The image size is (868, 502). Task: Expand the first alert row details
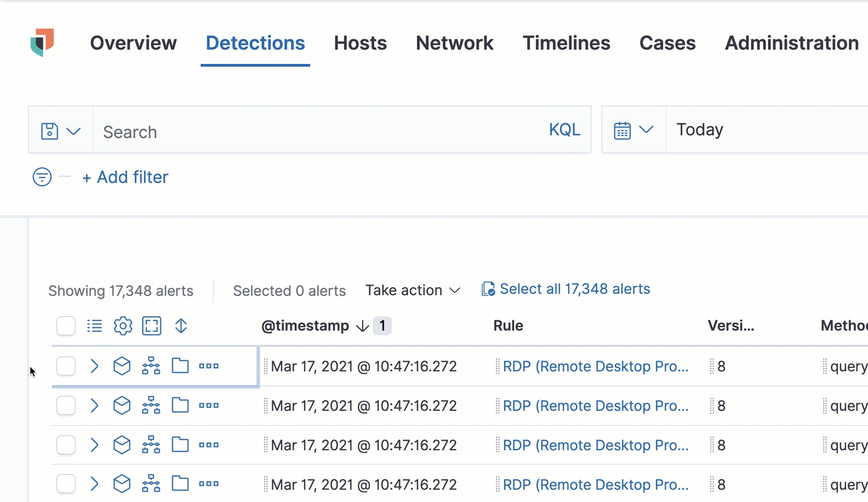coord(95,367)
